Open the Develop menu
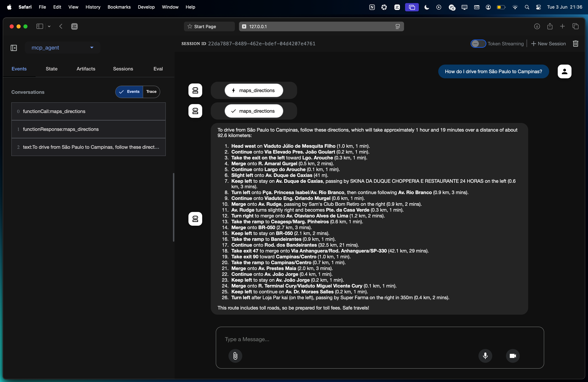The height and width of the screenshot is (382, 588). point(146,7)
